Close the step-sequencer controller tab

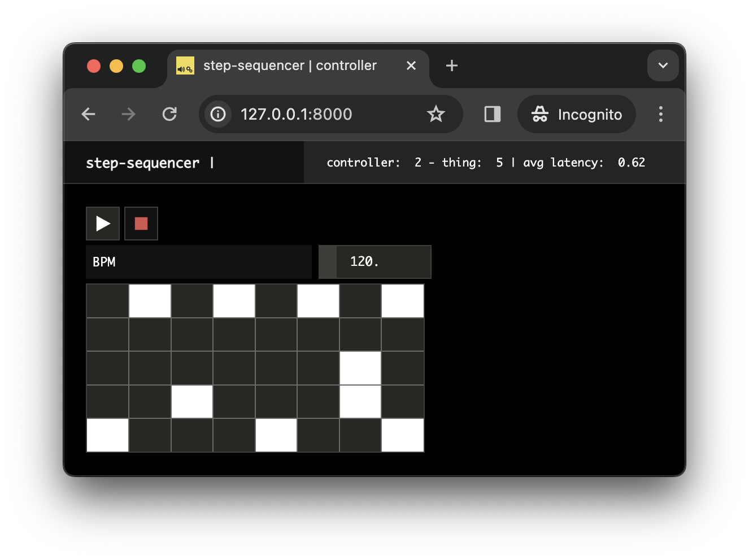(x=411, y=66)
